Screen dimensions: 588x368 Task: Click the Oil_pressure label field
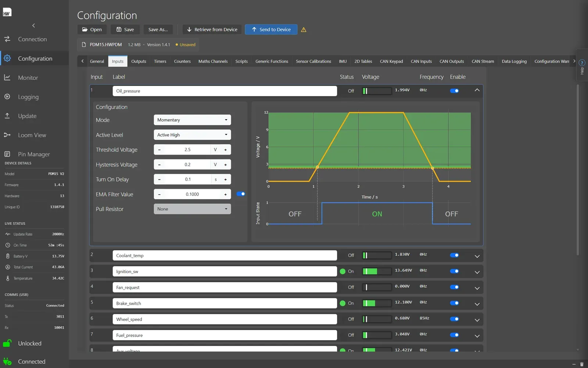click(225, 91)
